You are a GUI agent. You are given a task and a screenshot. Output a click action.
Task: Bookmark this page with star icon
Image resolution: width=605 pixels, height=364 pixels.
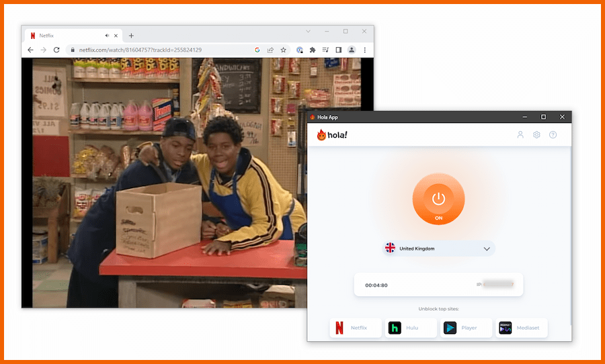pyautogui.click(x=283, y=50)
